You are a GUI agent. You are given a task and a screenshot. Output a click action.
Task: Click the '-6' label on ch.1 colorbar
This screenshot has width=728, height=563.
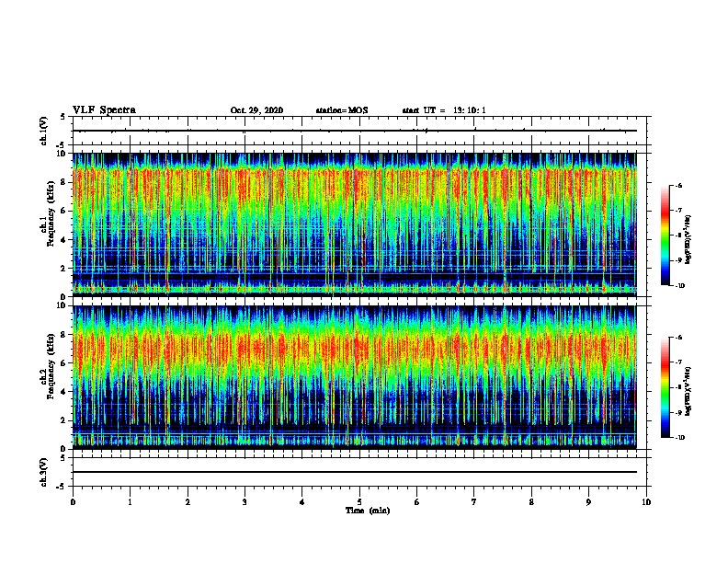678,185
